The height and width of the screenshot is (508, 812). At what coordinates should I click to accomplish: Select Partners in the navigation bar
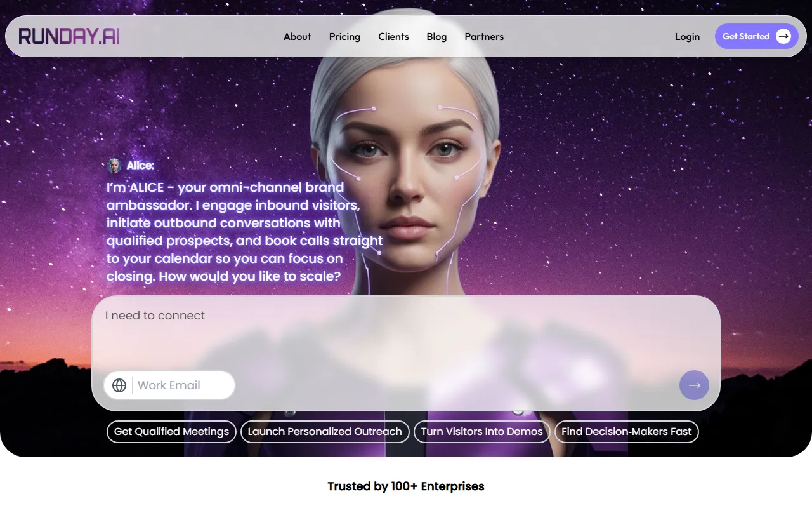(484, 37)
